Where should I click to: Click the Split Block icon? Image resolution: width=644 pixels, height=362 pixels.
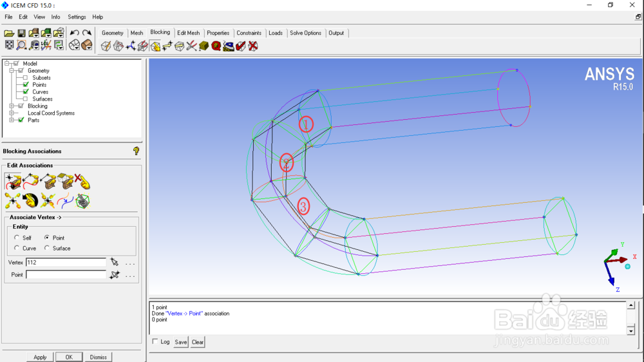(x=118, y=46)
